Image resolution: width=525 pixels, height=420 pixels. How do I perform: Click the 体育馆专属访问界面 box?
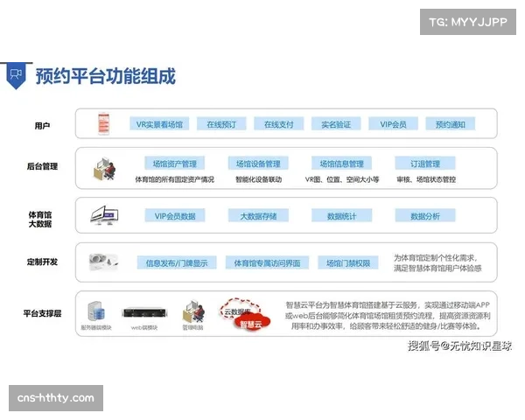tap(267, 262)
